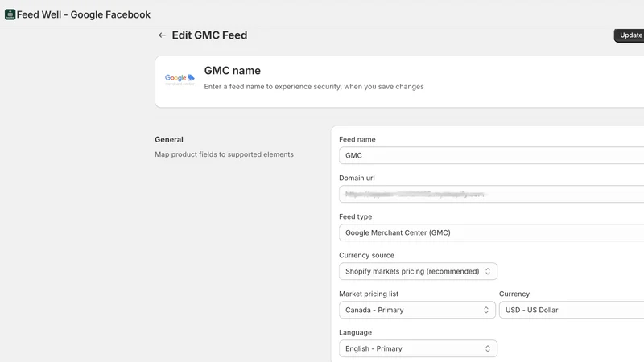Open the Language dropdown
644x362 pixels.
[418, 348]
